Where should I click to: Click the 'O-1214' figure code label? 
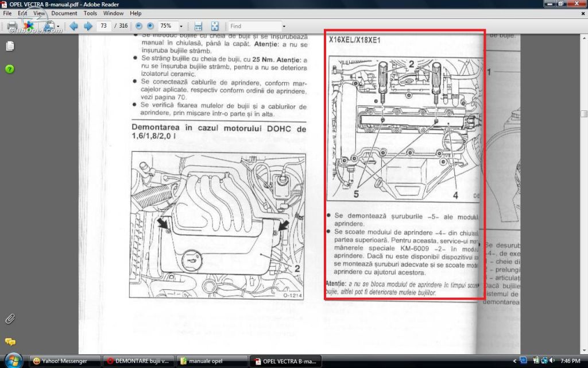click(292, 296)
